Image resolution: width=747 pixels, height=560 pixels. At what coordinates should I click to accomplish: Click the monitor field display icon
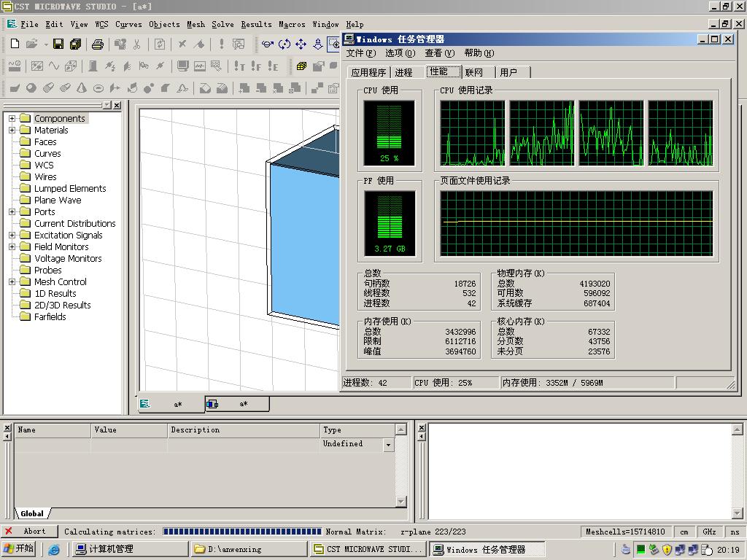[182, 66]
